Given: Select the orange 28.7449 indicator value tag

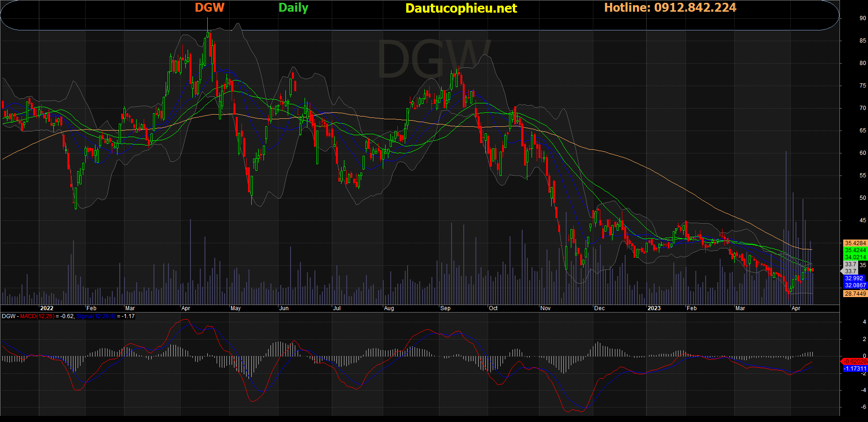Looking at the screenshot, I should [x=855, y=294].
